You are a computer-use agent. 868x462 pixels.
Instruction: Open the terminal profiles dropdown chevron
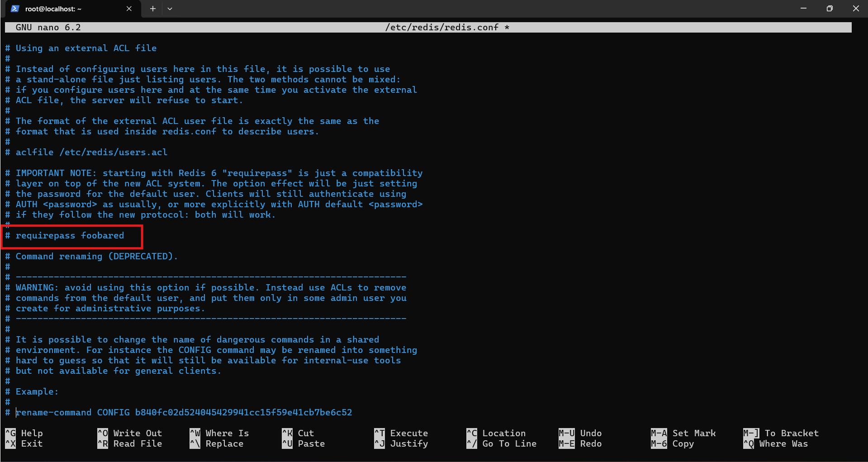pyautogui.click(x=170, y=9)
